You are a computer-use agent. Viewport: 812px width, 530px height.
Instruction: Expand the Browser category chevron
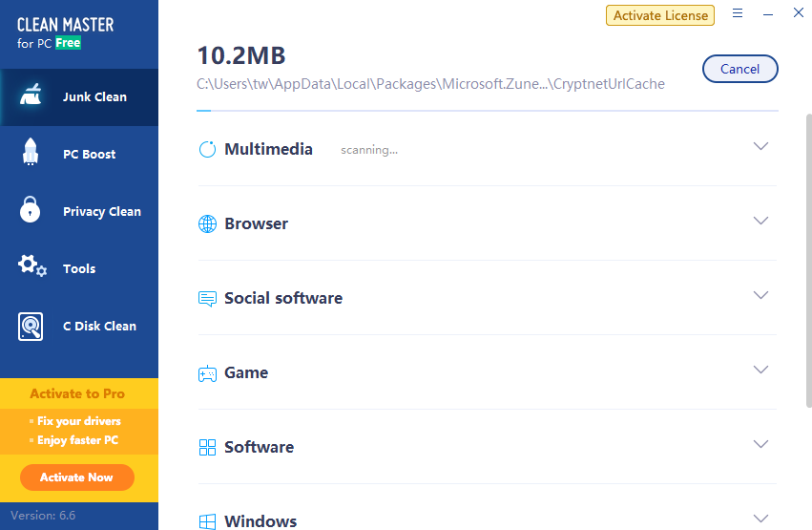[760, 221]
